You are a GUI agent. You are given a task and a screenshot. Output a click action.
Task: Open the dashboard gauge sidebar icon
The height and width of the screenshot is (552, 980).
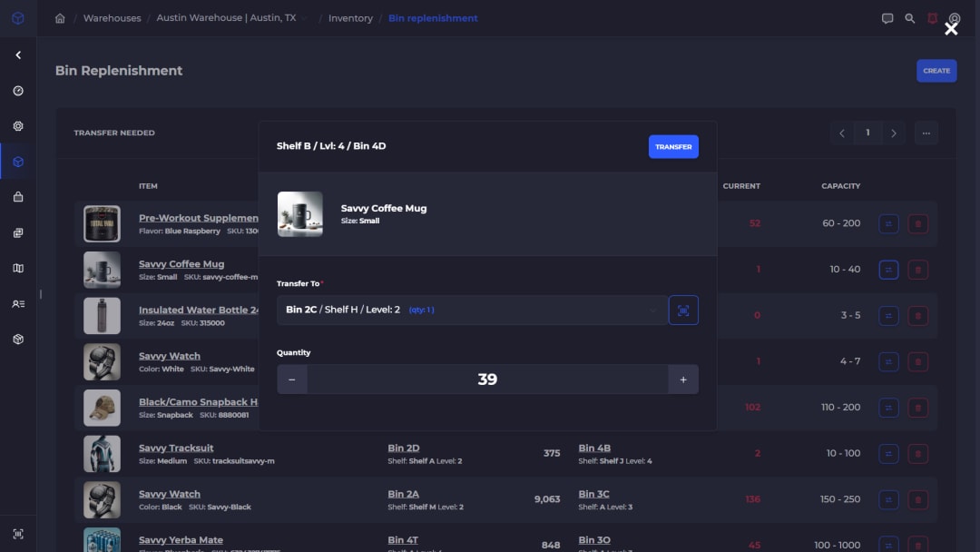pos(18,91)
